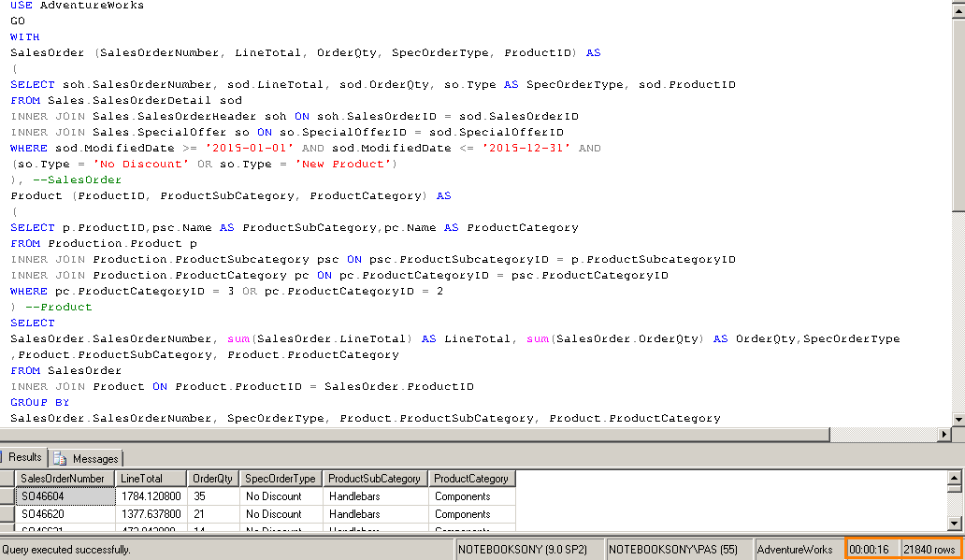
Task: Click the SpecOrderType column header
Action: point(280,479)
